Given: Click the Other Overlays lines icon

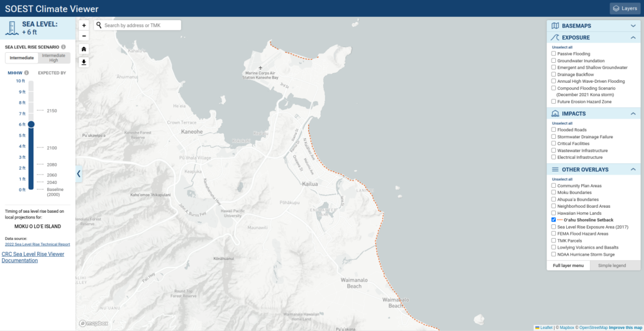Looking at the screenshot, I should [555, 170].
